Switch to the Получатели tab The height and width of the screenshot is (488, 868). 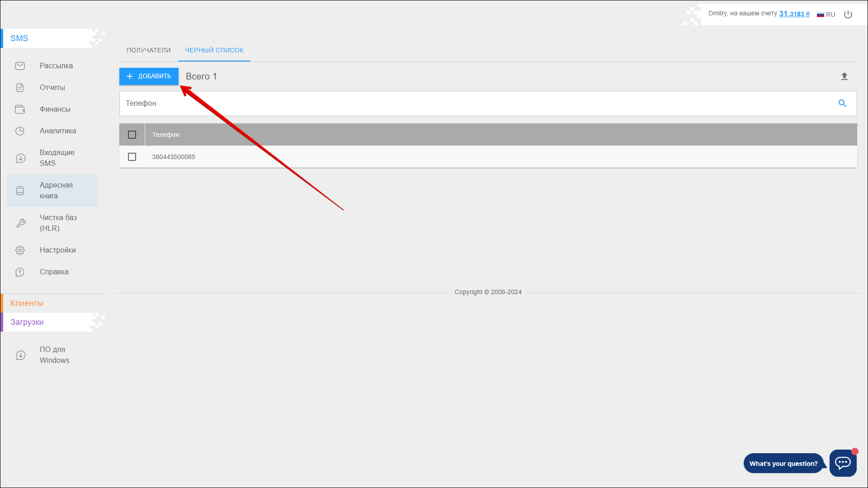point(148,50)
